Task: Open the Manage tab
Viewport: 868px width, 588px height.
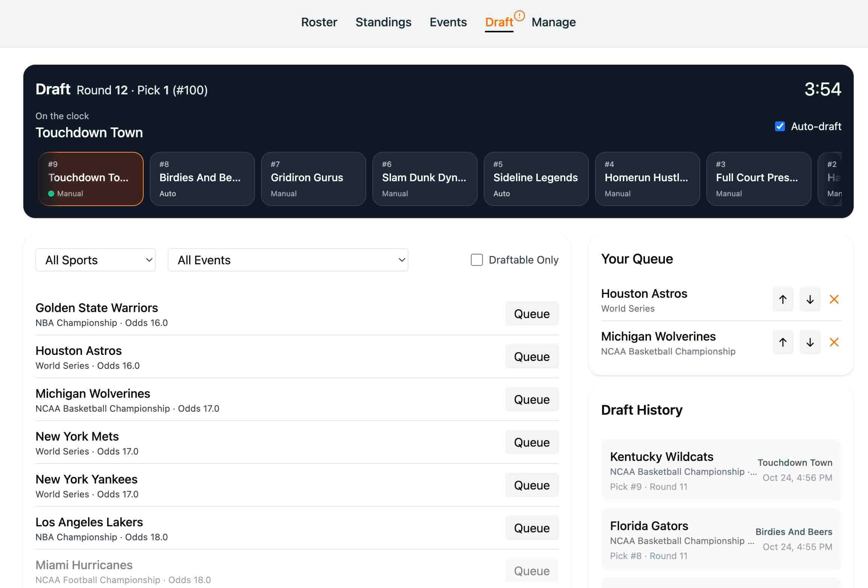Action: coord(554,22)
